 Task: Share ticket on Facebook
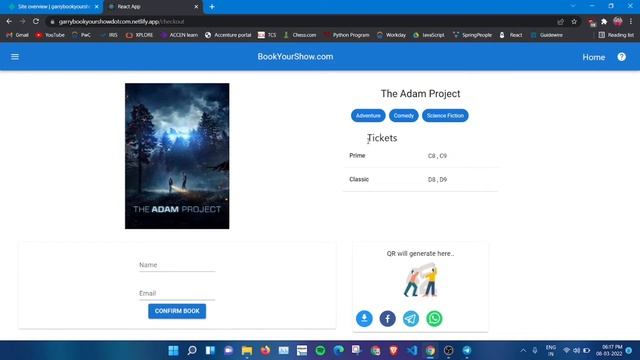[387, 318]
